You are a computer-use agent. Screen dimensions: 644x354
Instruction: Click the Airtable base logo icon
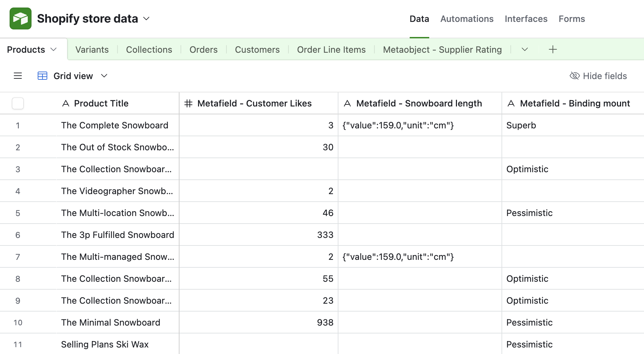(x=21, y=18)
